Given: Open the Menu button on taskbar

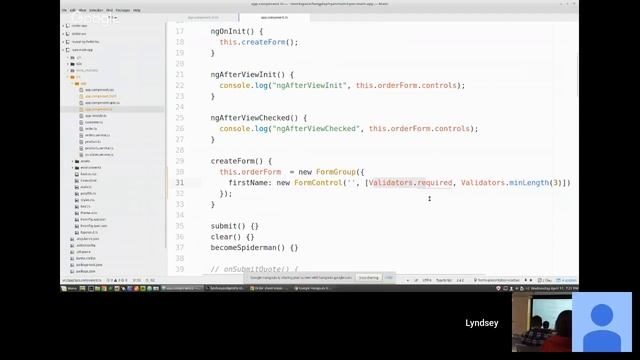Looking at the screenshot, I should 69,288.
